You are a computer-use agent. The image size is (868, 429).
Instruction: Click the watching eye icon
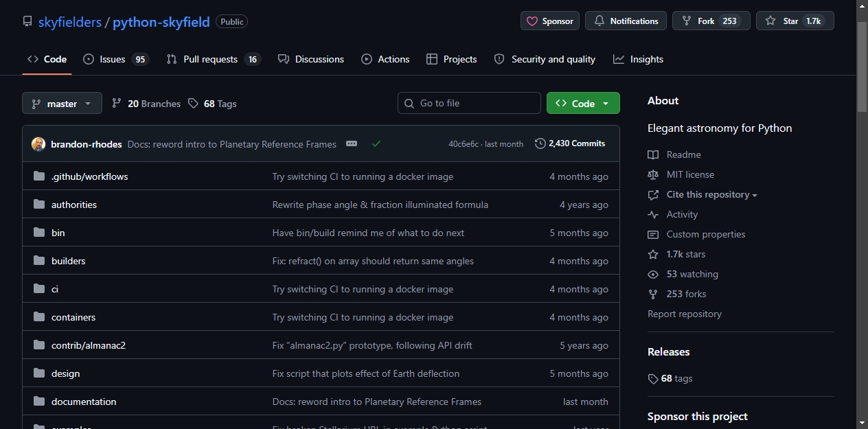tap(653, 274)
